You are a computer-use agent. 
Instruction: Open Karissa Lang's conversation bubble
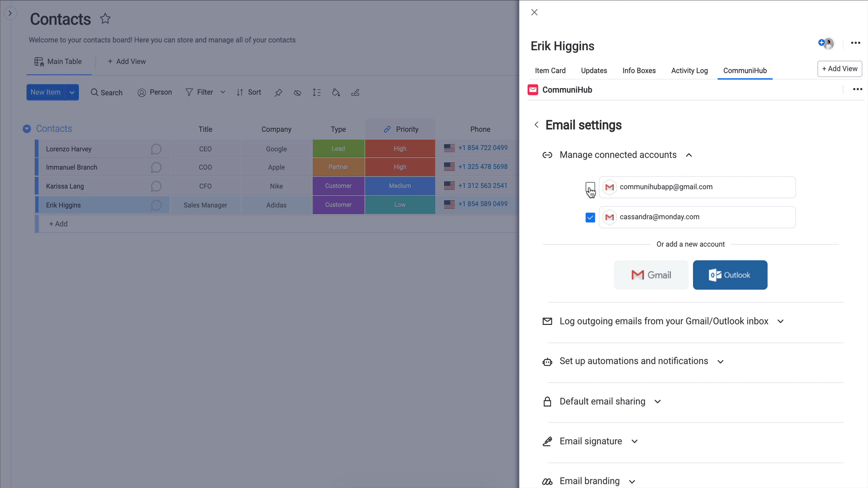click(x=156, y=186)
